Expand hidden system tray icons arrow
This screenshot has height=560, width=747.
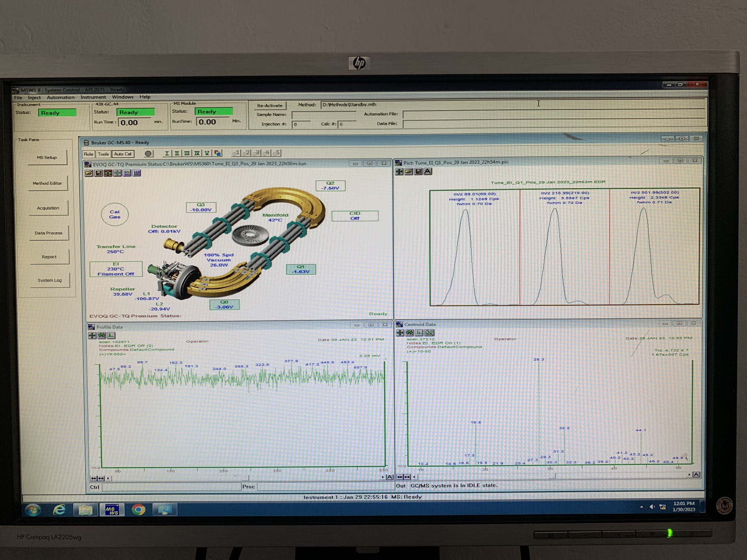pos(642,507)
